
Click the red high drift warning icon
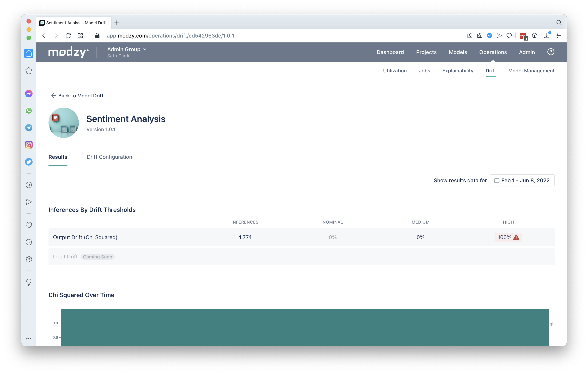(x=516, y=237)
